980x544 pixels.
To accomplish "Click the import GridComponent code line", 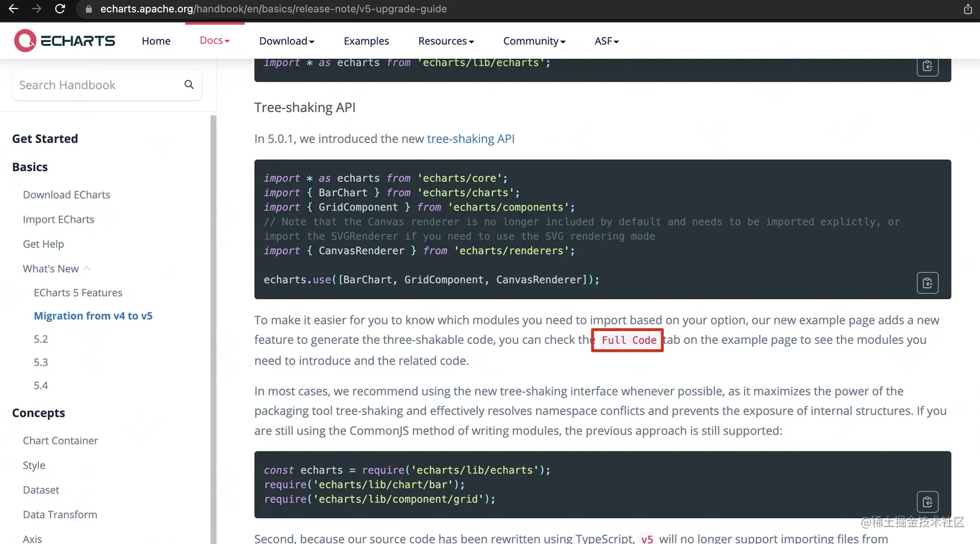I will [x=419, y=207].
